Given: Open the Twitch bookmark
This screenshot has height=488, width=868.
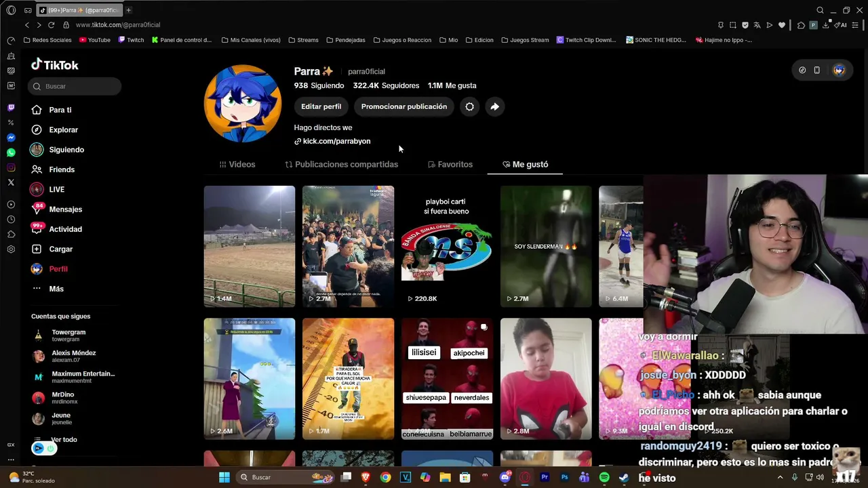Looking at the screenshot, I should click(x=131, y=40).
